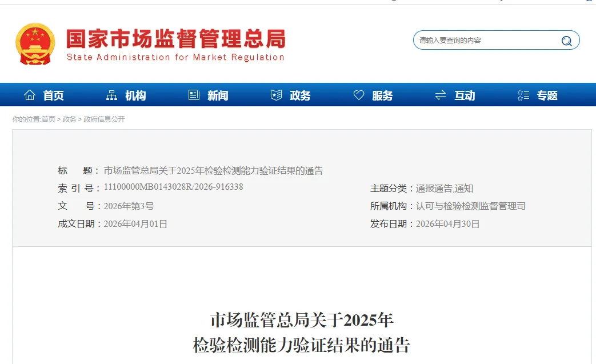
Task: Open the 首页 navigation menu item
Action: coord(53,95)
